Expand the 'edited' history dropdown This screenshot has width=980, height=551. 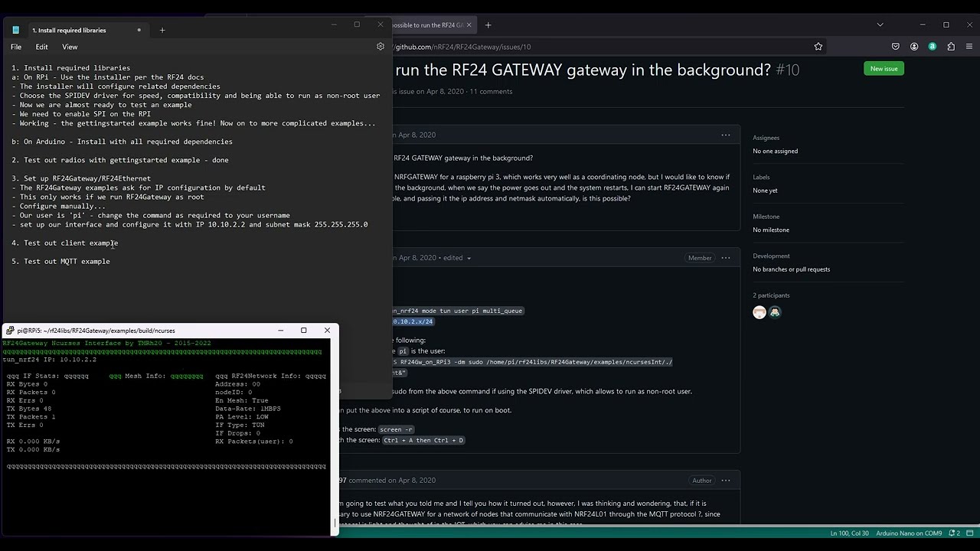[456, 258]
